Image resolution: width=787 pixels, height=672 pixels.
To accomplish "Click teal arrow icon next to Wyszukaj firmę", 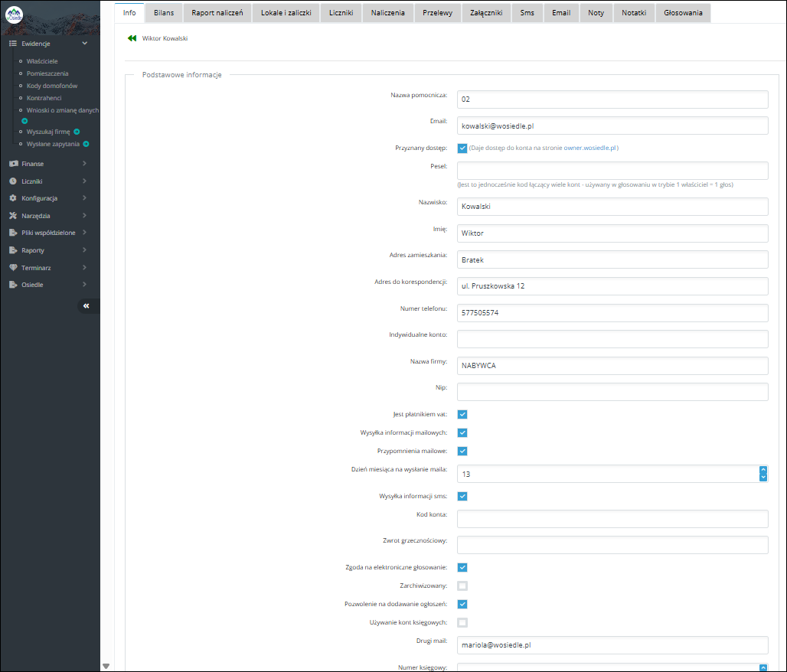I will 77,132.
